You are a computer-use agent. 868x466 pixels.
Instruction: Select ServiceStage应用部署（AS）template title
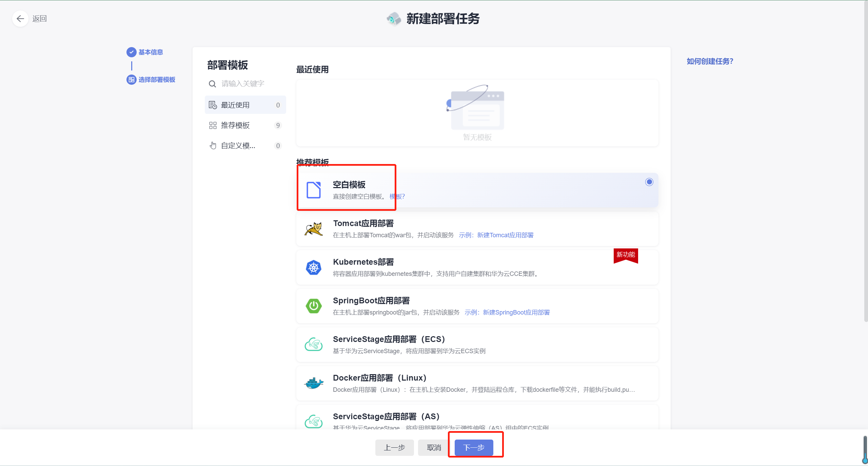pos(386,417)
